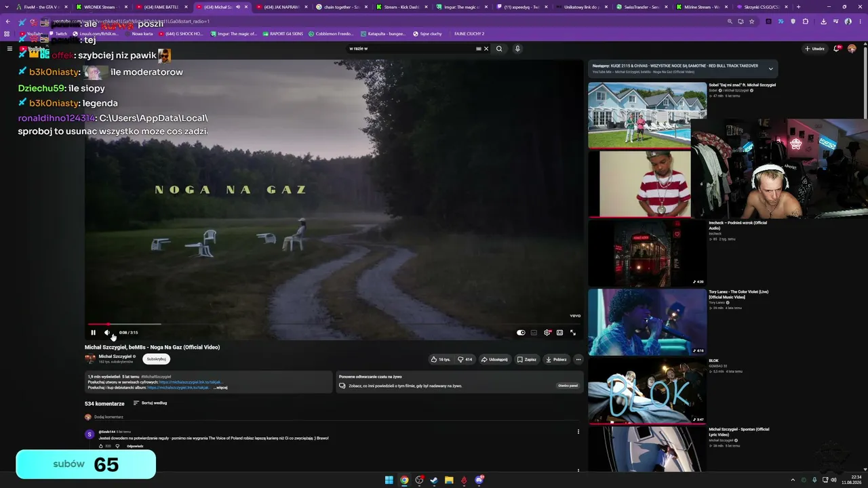
Task: Seek on the red video progress bar
Action: (x=334, y=325)
